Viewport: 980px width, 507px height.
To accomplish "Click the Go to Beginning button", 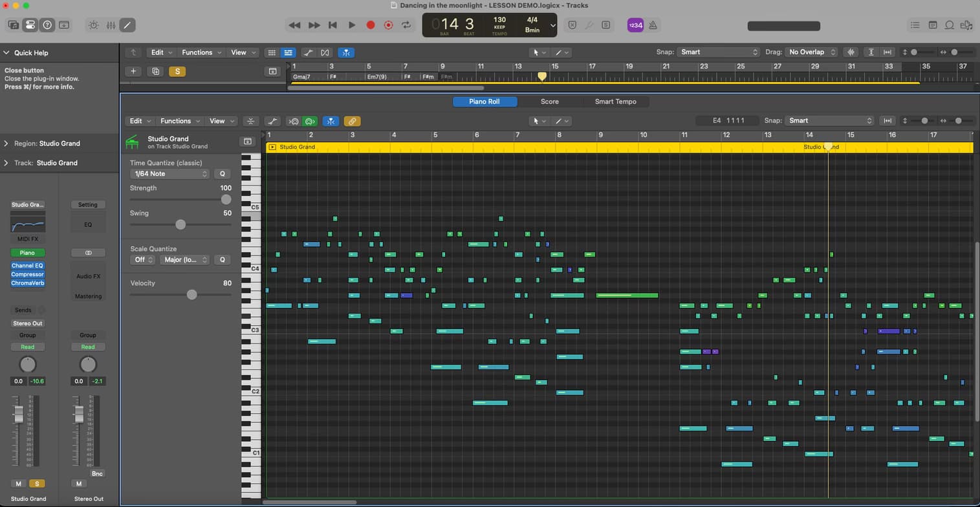I will (332, 25).
